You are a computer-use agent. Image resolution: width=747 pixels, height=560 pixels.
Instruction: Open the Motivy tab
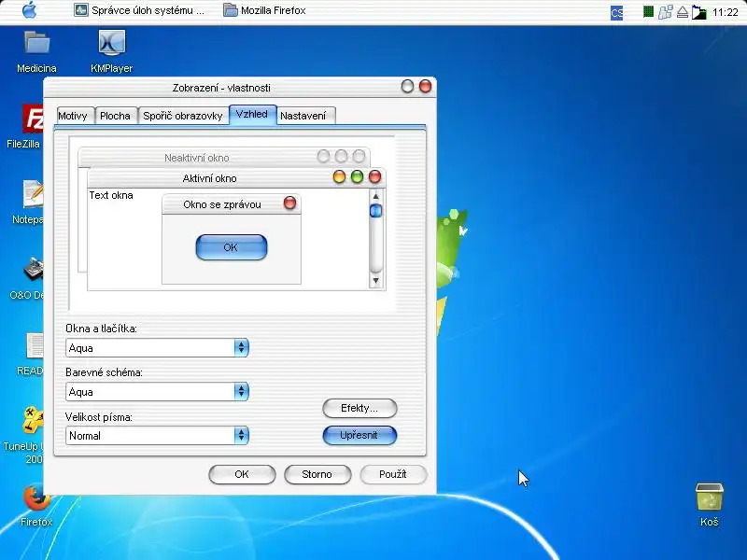tap(73, 116)
